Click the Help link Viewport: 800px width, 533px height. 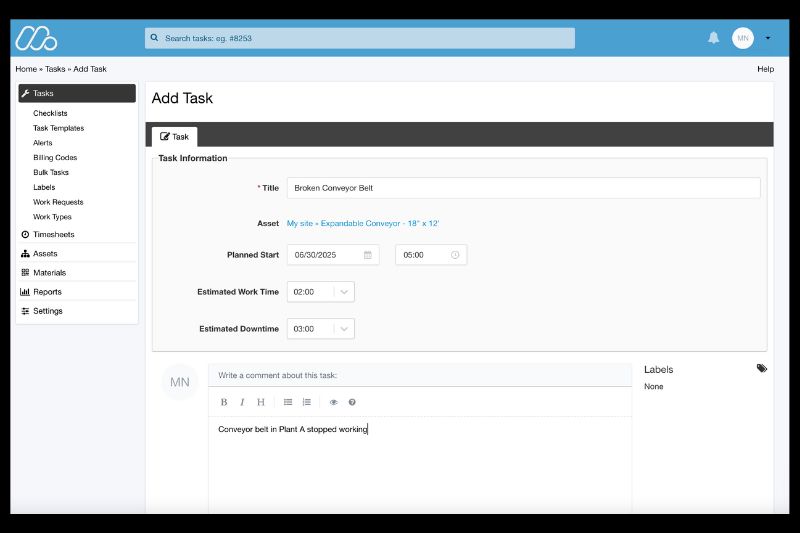click(x=765, y=69)
